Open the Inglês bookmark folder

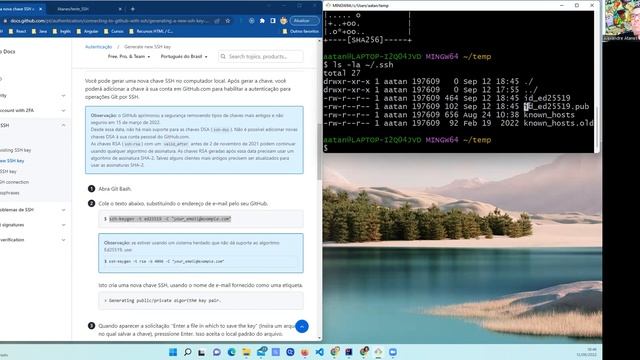click(62, 31)
